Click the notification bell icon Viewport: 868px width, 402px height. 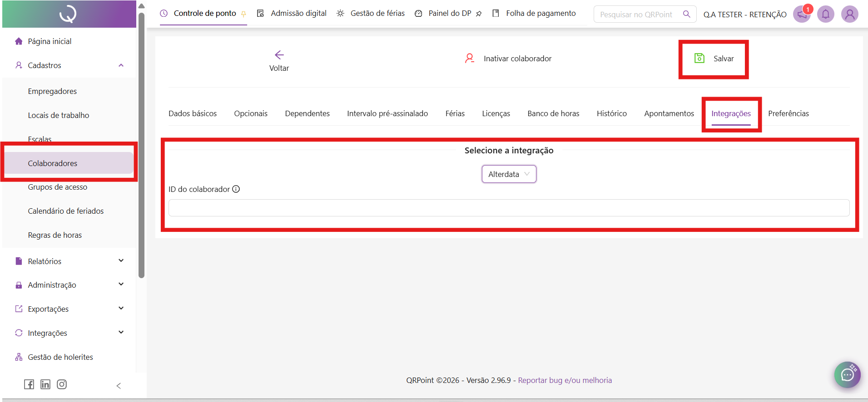point(825,15)
